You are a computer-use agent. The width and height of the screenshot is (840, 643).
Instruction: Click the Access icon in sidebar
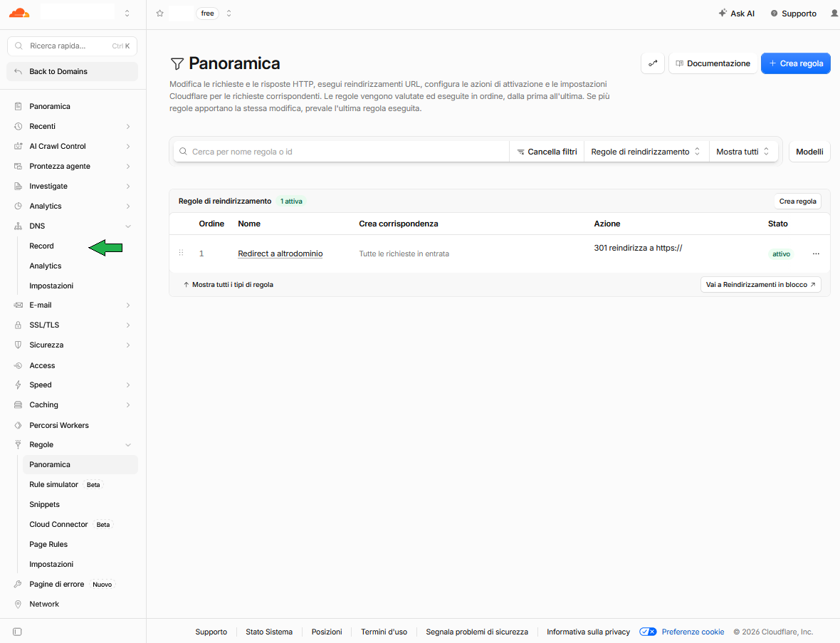19,365
